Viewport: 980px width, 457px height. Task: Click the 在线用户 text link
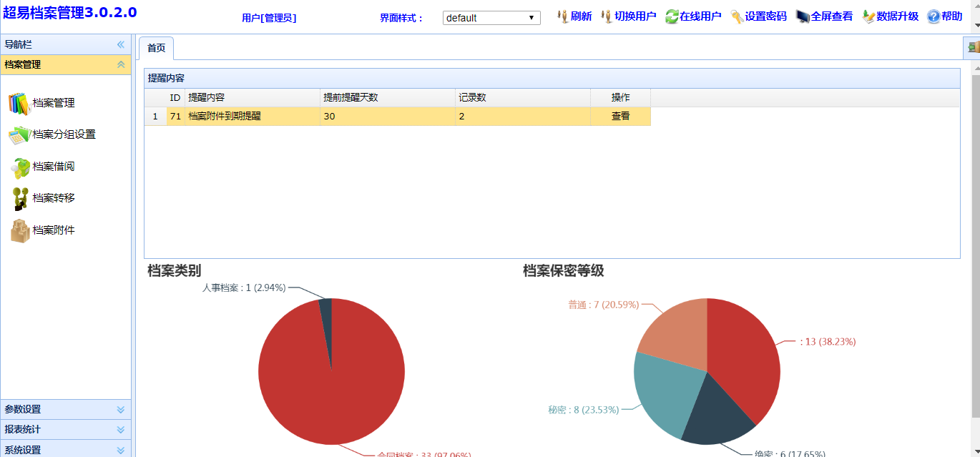click(x=700, y=16)
